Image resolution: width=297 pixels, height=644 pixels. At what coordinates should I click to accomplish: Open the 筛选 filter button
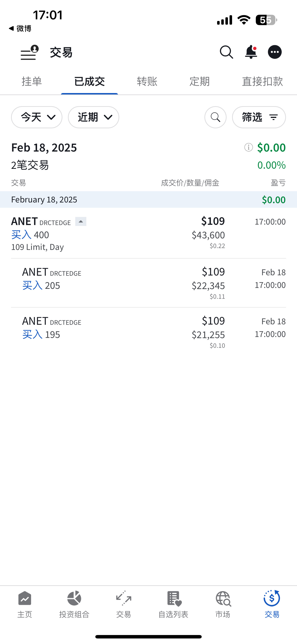259,117
